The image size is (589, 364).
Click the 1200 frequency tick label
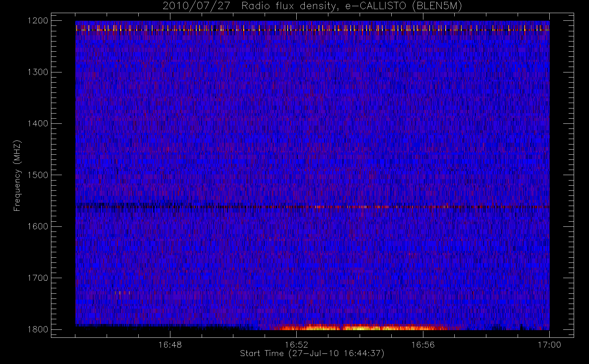(38, 21)
